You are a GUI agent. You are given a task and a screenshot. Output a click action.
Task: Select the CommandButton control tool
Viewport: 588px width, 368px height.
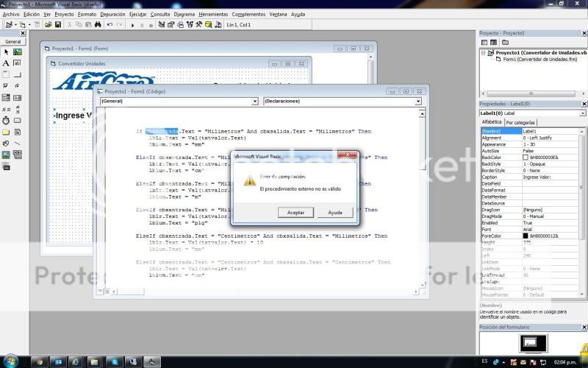coord(17,74)
